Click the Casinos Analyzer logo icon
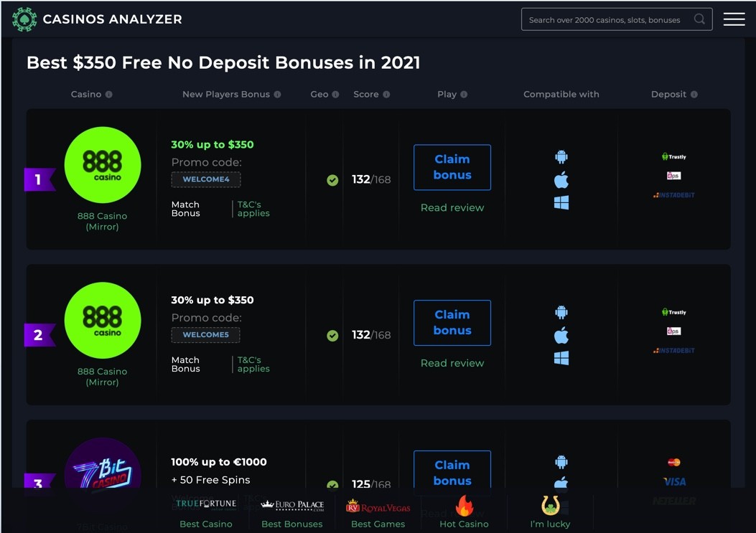The height and width of the screenshot is (533, 756). (24, 19)
